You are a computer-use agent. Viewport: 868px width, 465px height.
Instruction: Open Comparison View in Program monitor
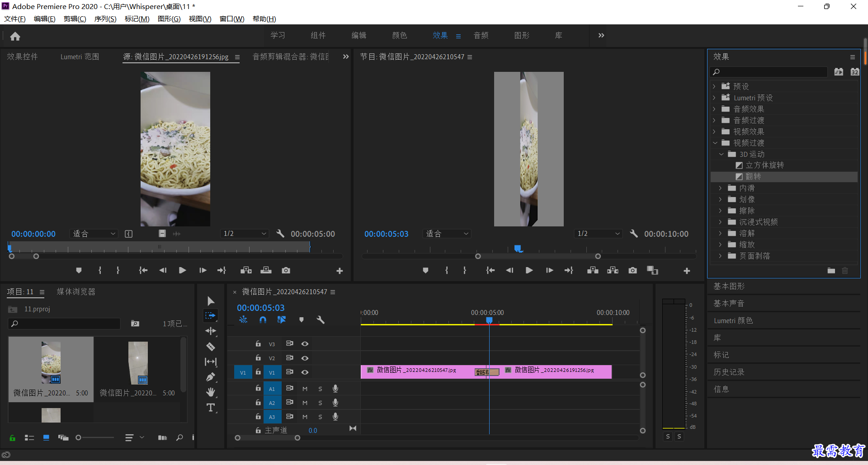point(652,270)
